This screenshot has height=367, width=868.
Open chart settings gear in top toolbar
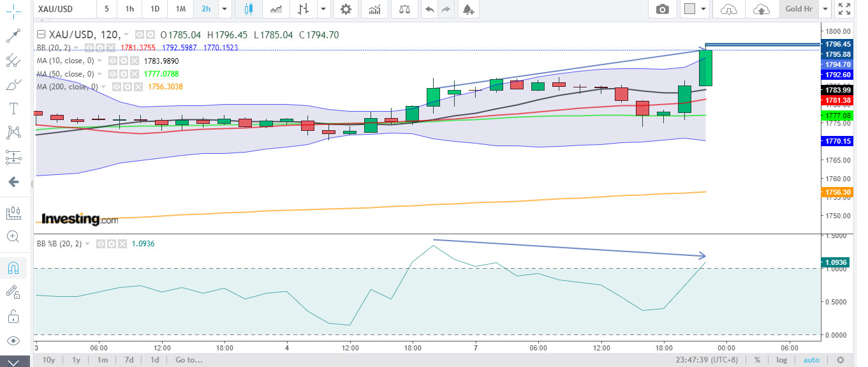(x=346, y=9)
